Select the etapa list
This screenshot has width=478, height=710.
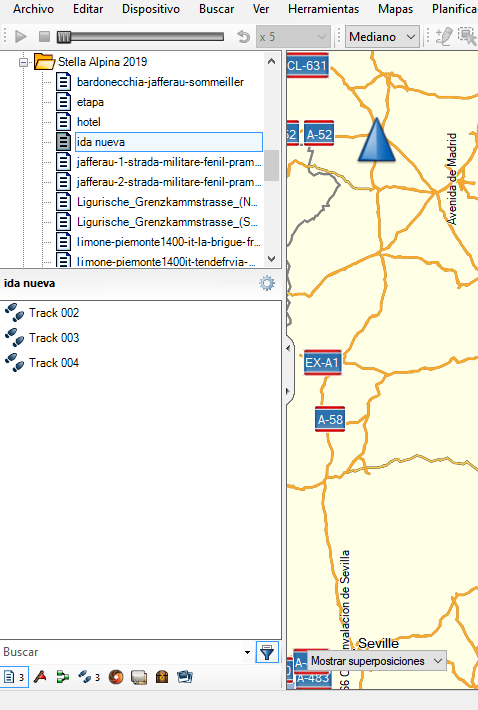point(90,102)
